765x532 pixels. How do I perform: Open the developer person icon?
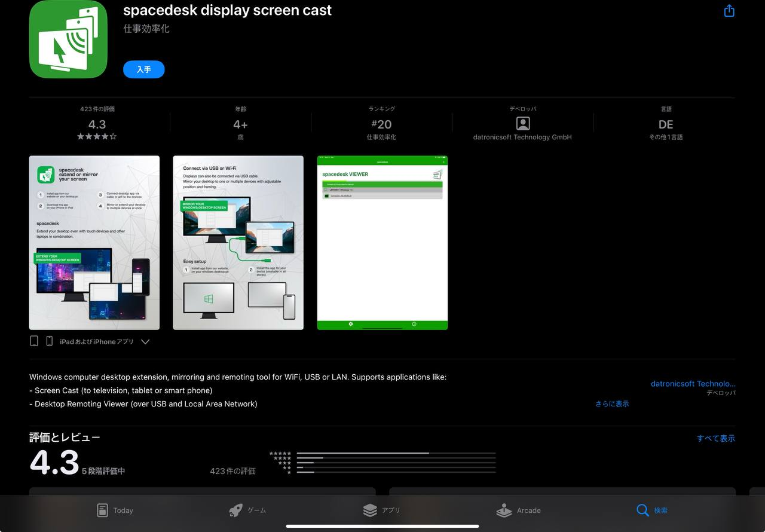tap(522, 124)
